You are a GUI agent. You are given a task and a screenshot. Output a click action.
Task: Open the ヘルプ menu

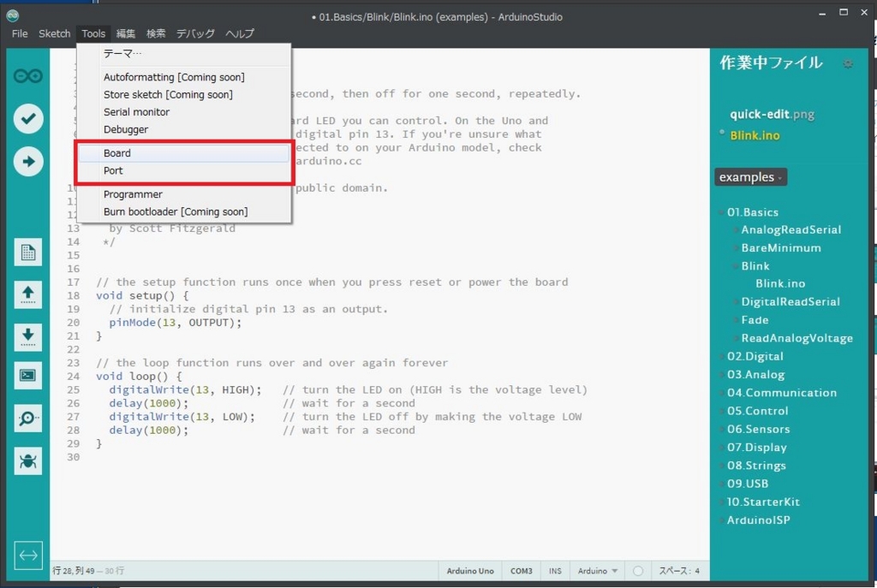240,33
